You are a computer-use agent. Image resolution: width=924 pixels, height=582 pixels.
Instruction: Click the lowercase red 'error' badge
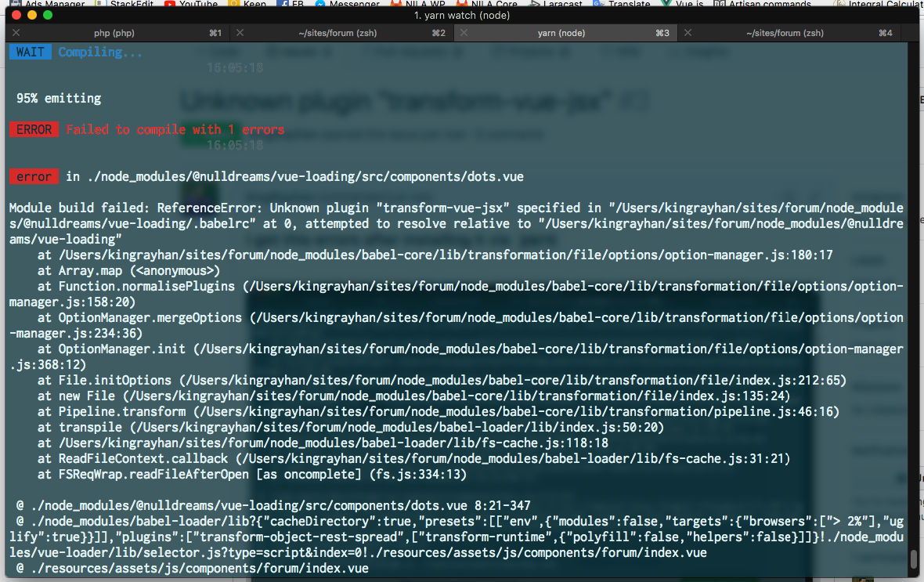(34, 177)
